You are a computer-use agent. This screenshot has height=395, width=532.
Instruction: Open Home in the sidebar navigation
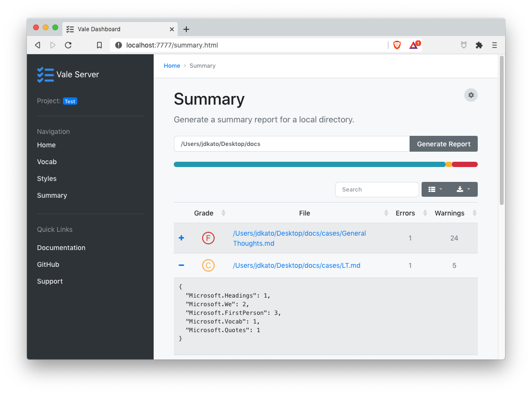pos(46,145)
